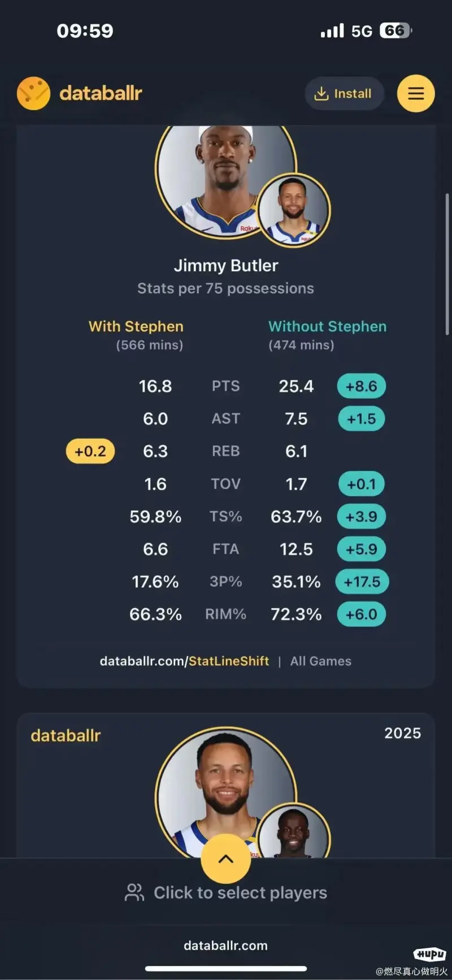Tap Draymond Green's small portrait

294,831
